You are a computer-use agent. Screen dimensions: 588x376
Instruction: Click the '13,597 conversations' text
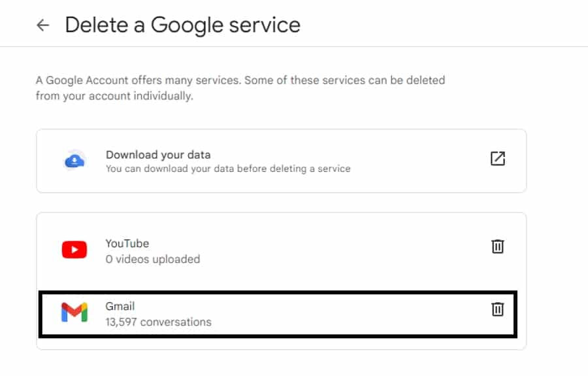pos(158,322)
